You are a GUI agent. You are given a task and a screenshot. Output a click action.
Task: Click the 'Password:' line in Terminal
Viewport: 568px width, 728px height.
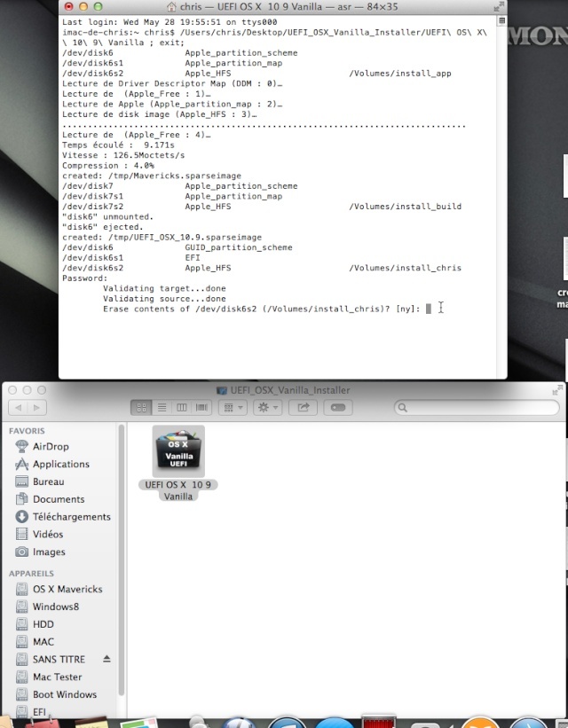click(x=84, y=278)
